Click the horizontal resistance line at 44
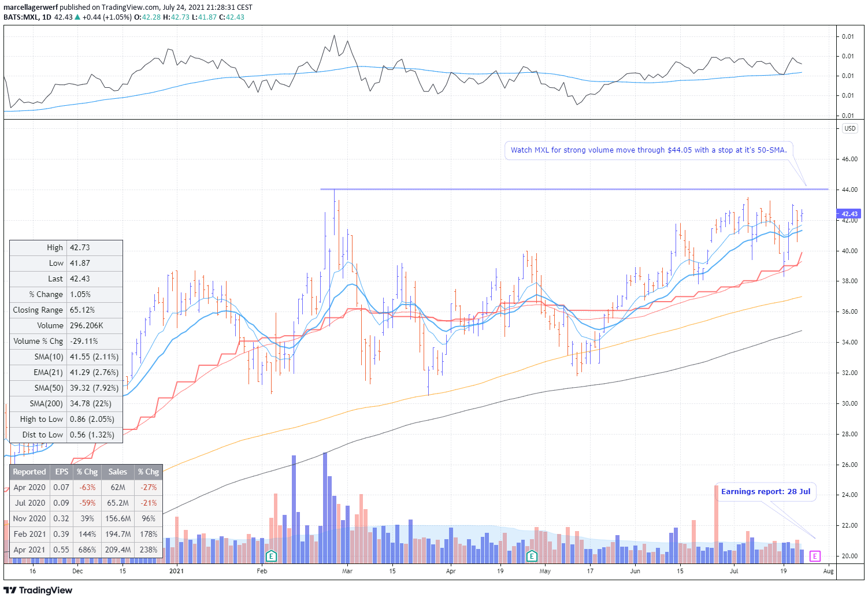The image size is (868, 601). click(x=574, y=189)
